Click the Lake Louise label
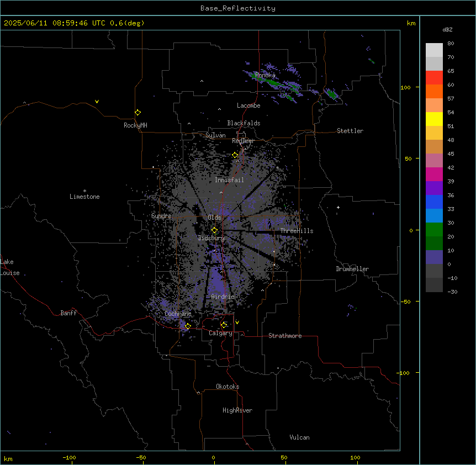 10,267
